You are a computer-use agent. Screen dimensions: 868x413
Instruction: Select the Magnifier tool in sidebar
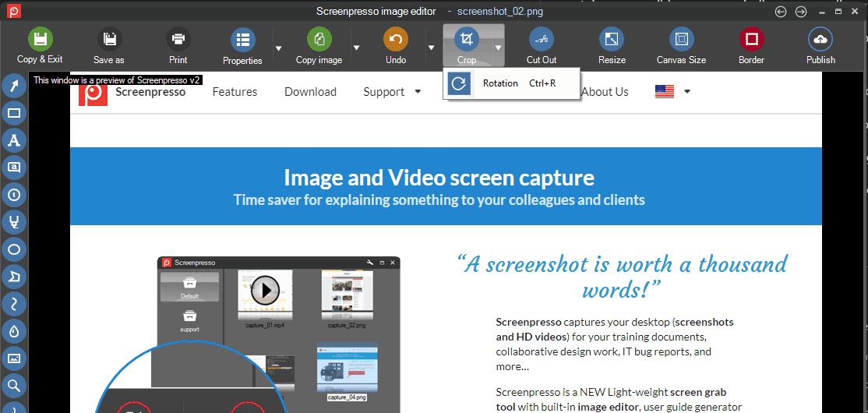coord(14,385)
